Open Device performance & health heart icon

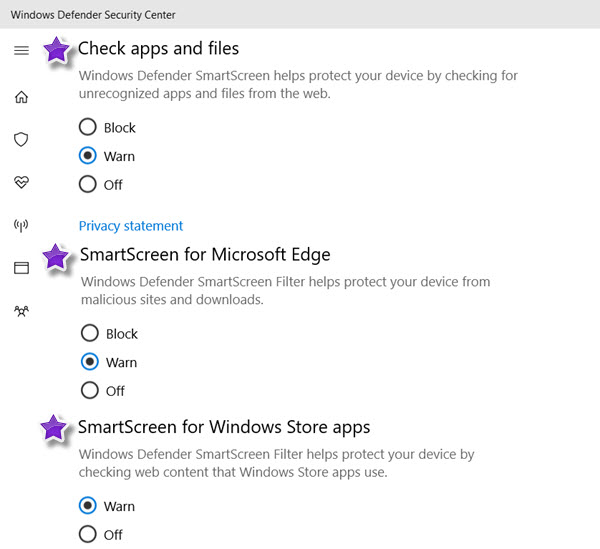click(21, 182)
